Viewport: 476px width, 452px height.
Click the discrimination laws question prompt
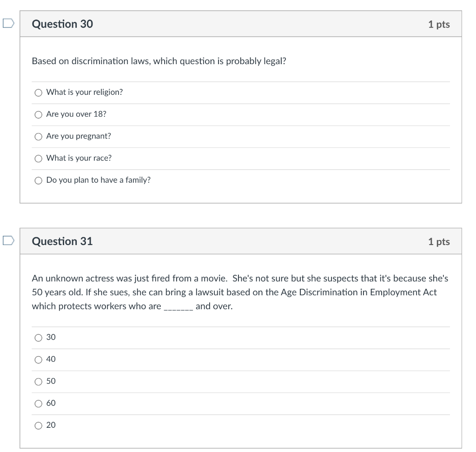coord(159,60)
